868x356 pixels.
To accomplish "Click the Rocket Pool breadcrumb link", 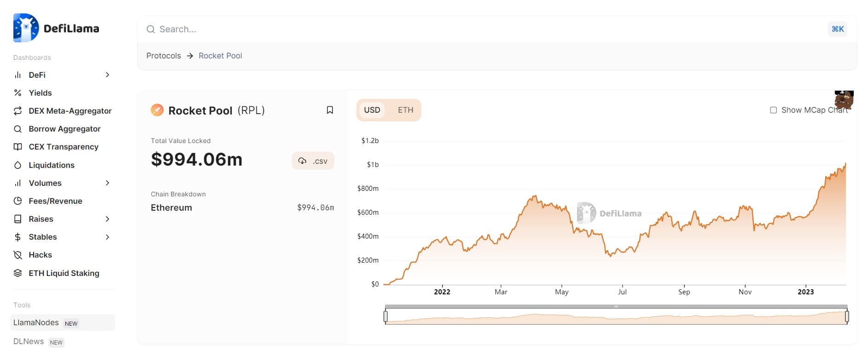I will click(220, 56).
